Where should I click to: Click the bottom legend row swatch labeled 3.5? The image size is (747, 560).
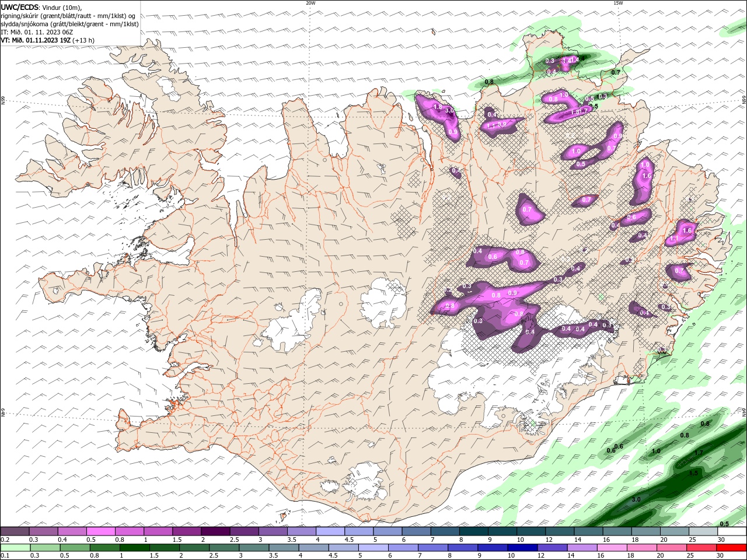pos(284,548)
